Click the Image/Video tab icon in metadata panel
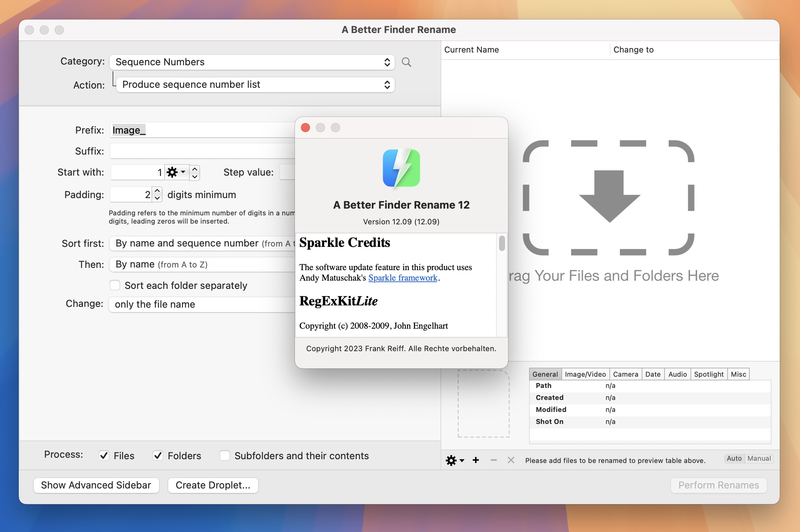Image resolution: width=800 pixels, height=532 pixels. pos(584,374)
